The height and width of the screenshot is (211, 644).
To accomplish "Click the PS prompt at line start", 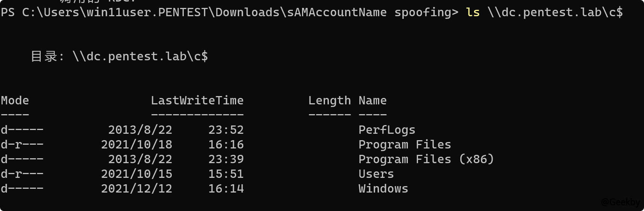I will click(8, 12).
